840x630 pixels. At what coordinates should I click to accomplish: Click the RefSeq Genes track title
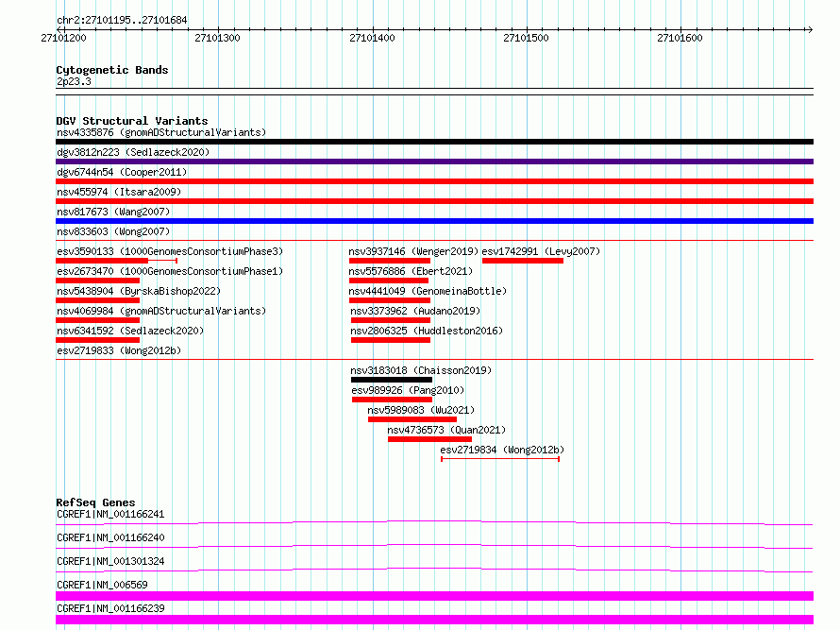pos(95,502)
